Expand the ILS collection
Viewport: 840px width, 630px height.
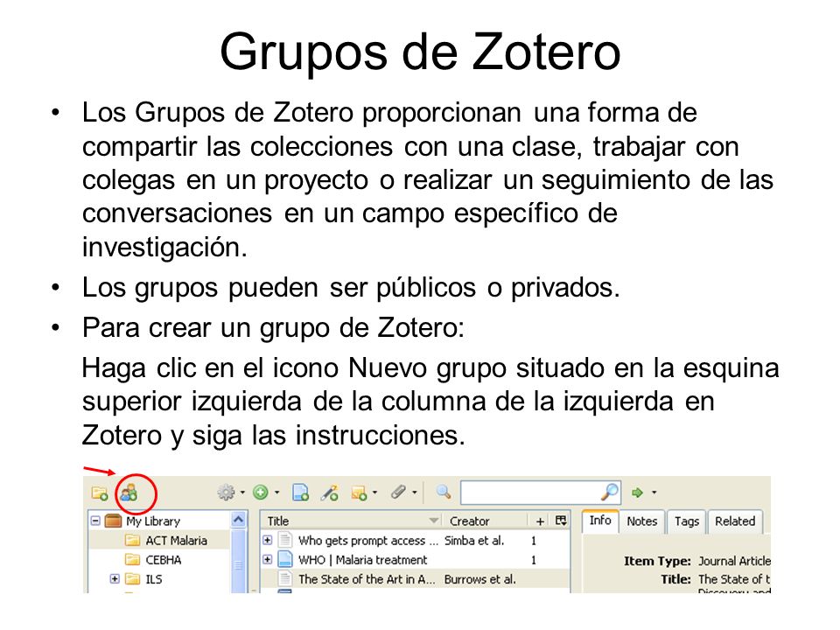pos(114,578)
